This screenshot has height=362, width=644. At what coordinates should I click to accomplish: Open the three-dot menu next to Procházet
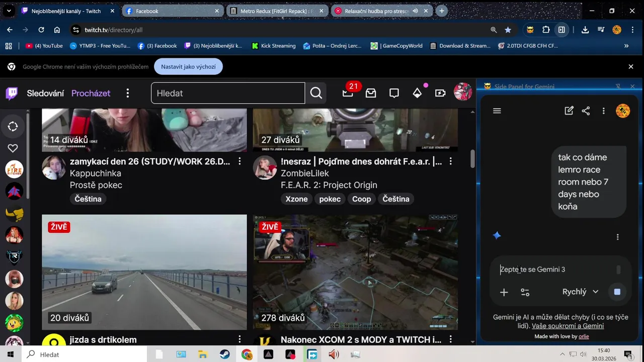128,93
